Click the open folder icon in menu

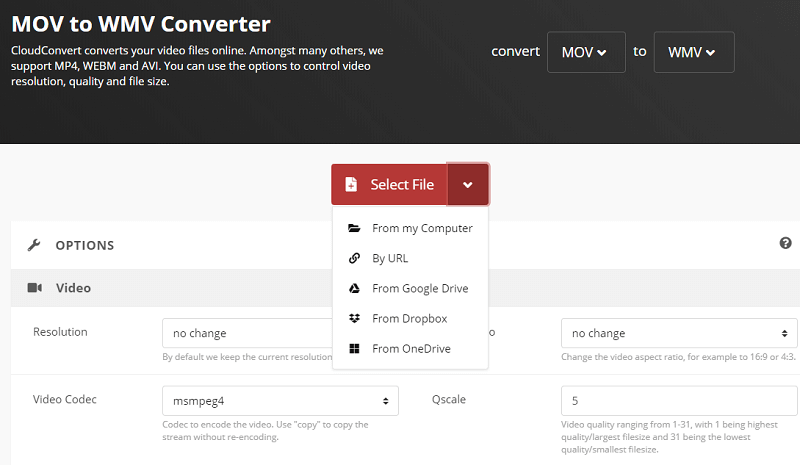[354, 228]
